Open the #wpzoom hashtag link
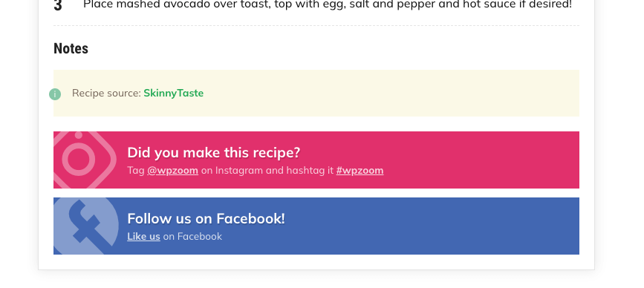Image resolution: width=644 pixels, height=288 pixels. point(360,170)
